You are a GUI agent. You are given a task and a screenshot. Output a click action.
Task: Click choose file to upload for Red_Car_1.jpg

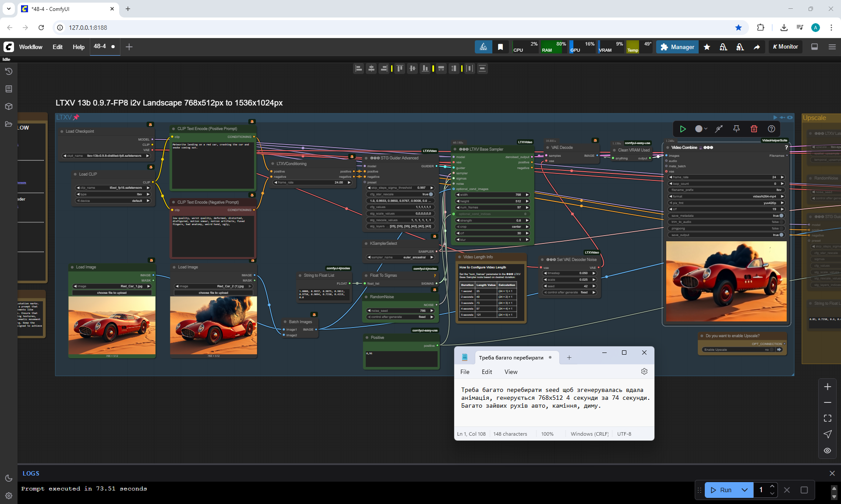pyautogui.click(x=112, y=293)
